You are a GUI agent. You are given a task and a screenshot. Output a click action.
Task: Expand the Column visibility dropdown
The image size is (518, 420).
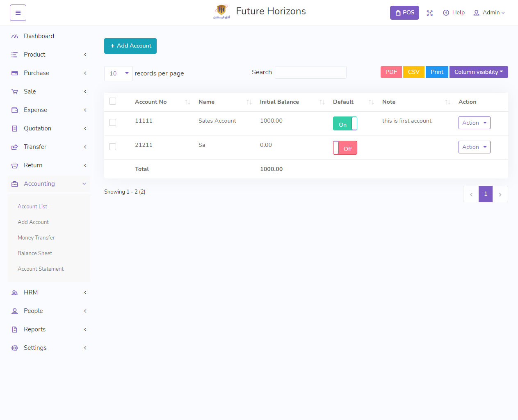(478, 72)
